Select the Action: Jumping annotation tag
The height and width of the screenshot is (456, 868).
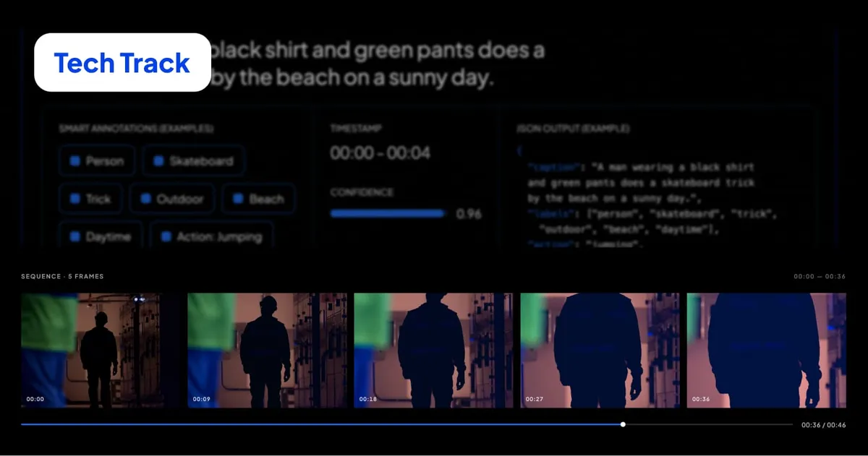click(212, 236)
